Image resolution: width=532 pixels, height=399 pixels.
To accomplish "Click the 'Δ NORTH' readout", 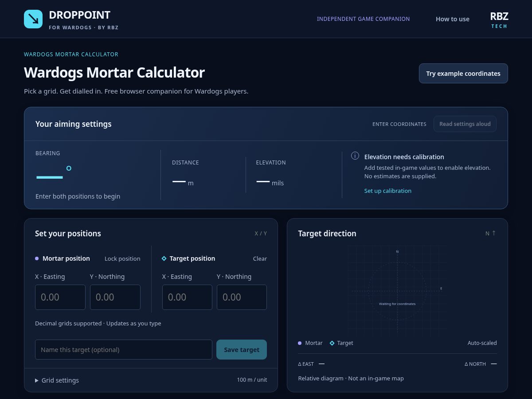I will tap(481, 364).
